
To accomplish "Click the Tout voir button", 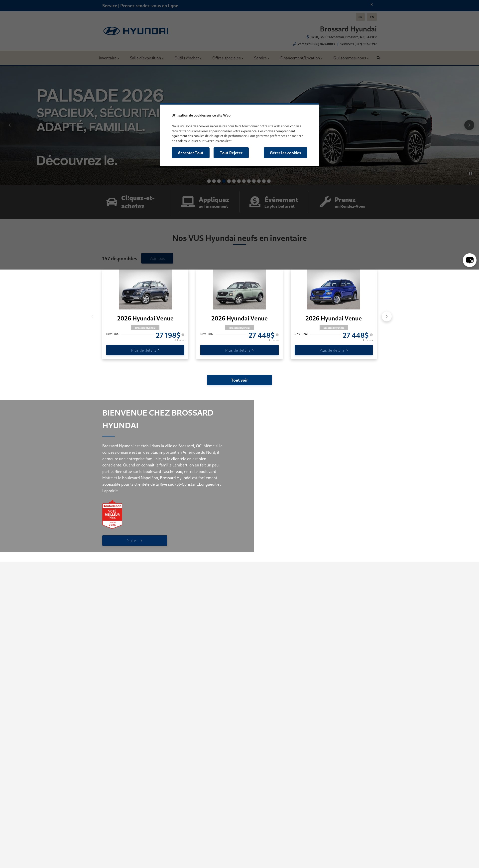I will (x=239, y=380).
